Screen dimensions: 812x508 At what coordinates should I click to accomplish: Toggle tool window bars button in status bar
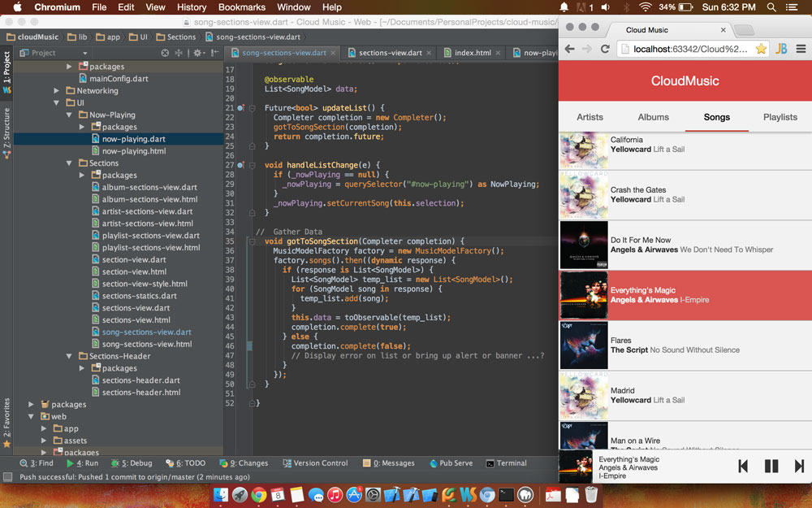[x=7, y=478]
